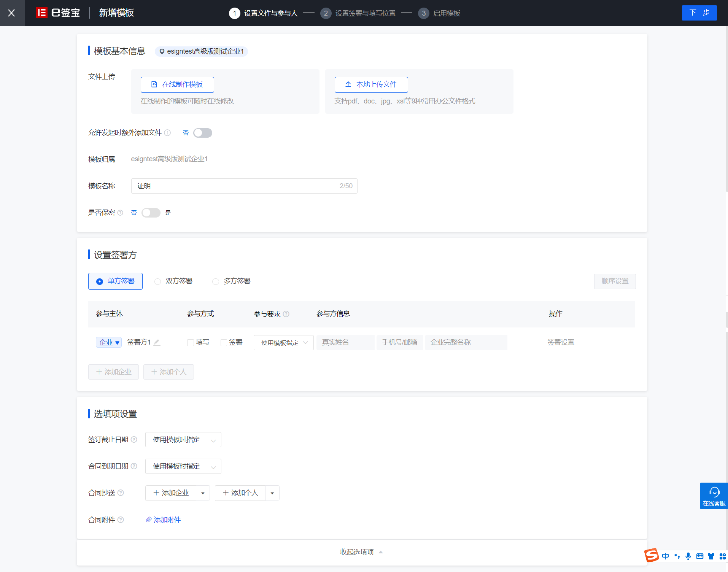The width and height of the screenshot is (728, 572).
Task: Check the 签署 checkbox for 签署方1
Action: tap(224, 343)
